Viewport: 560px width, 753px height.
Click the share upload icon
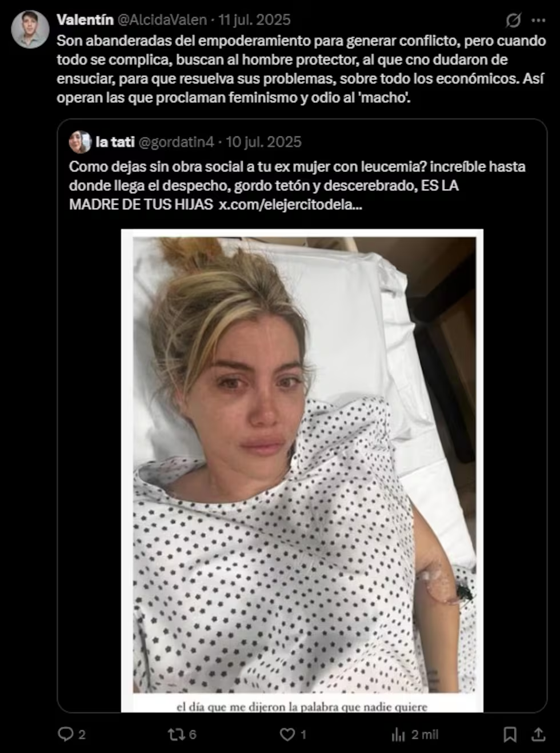[538, 734]
